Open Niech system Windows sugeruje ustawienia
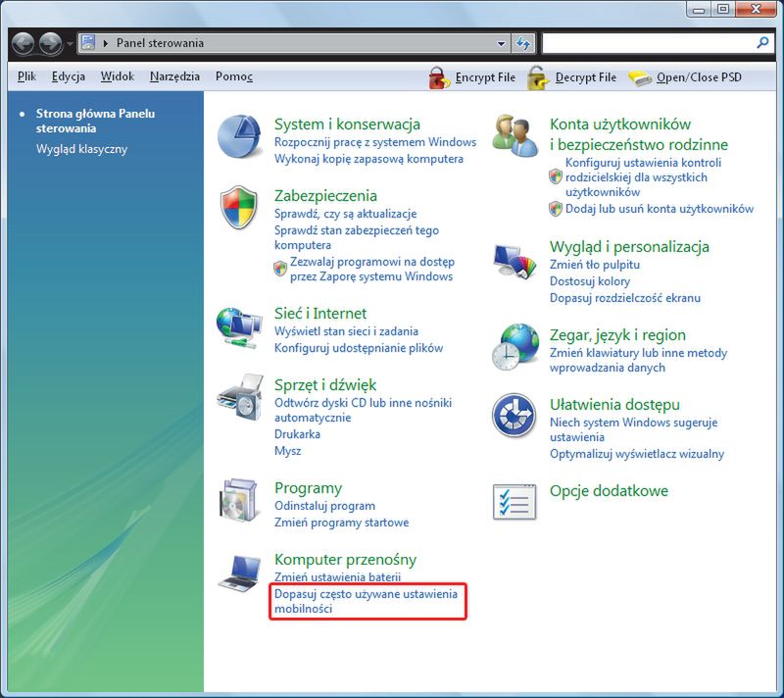This screenshot has width=784, height=698. tap(633, 429)
